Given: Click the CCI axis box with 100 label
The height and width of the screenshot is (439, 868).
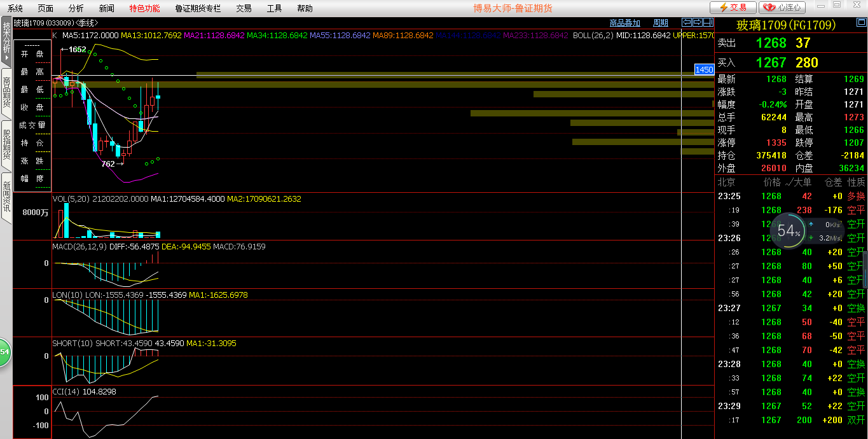Looking at the screenshot, I should click(x=32, y=412).
